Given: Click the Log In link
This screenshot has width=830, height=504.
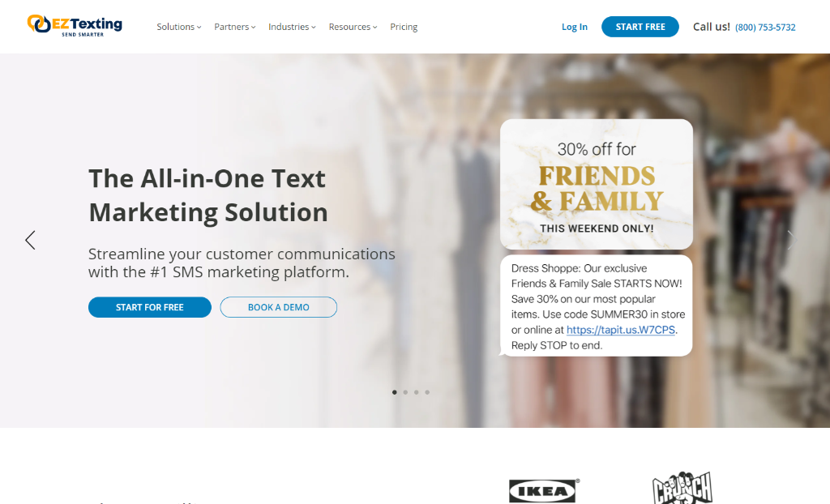Looking at the screenshot, I should [575, 27].
